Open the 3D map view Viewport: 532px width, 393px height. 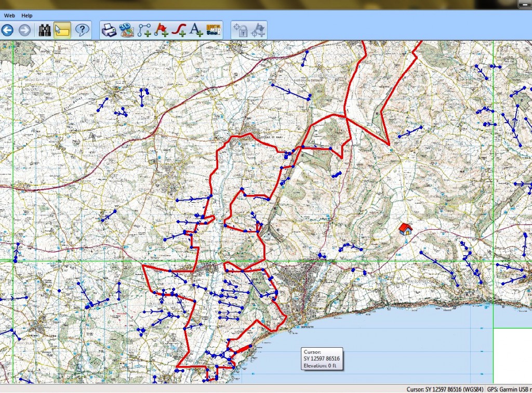pos(126,31)
